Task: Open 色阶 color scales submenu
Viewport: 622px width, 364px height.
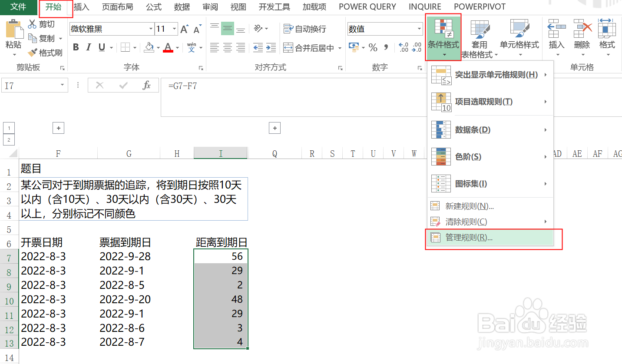Action: (490, 157)
